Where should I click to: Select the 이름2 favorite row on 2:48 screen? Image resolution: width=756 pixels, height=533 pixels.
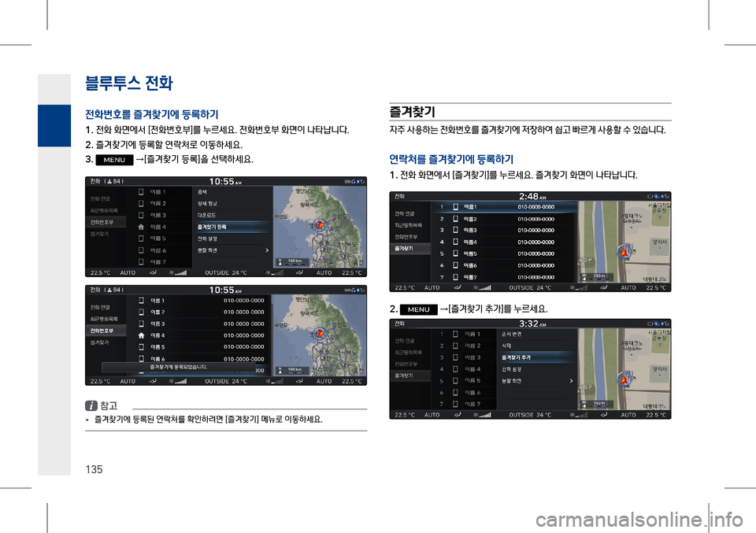pyautogui.click(x=504, y=219)
